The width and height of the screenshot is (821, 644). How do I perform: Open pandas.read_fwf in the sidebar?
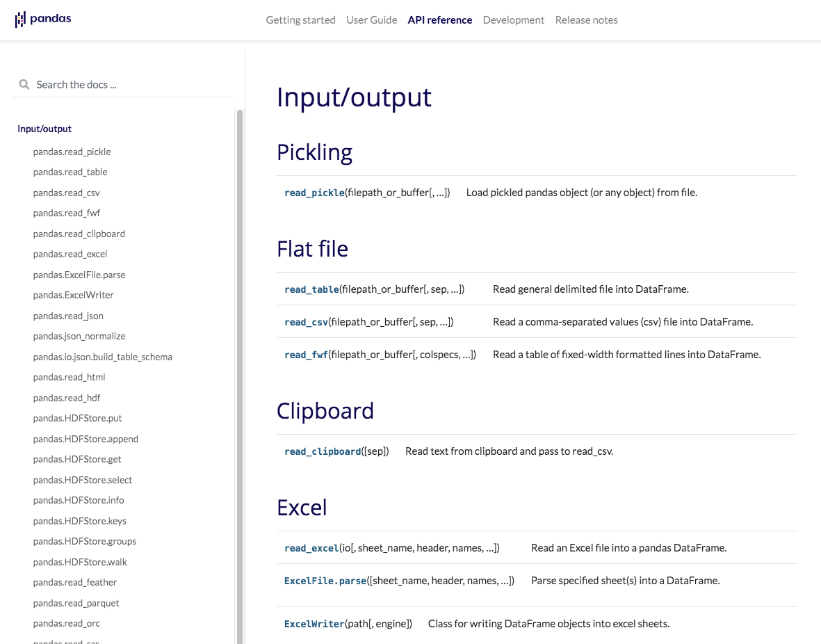coord(67,214)
